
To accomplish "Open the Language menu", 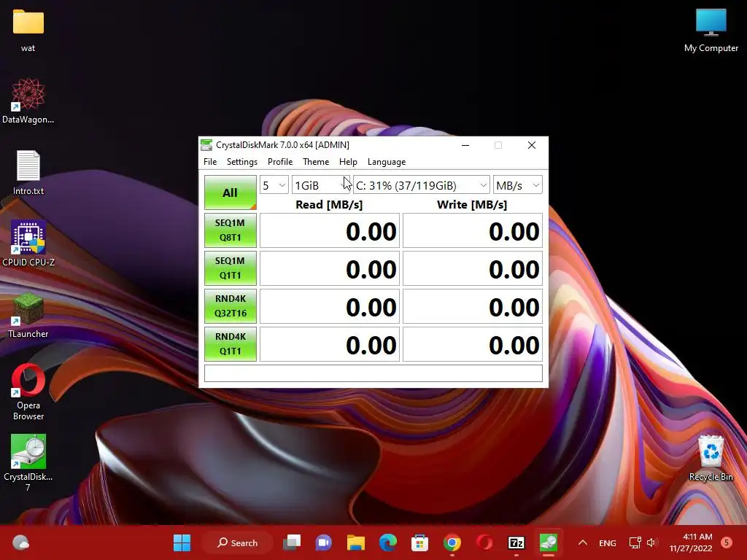I will tap(387, 162).
